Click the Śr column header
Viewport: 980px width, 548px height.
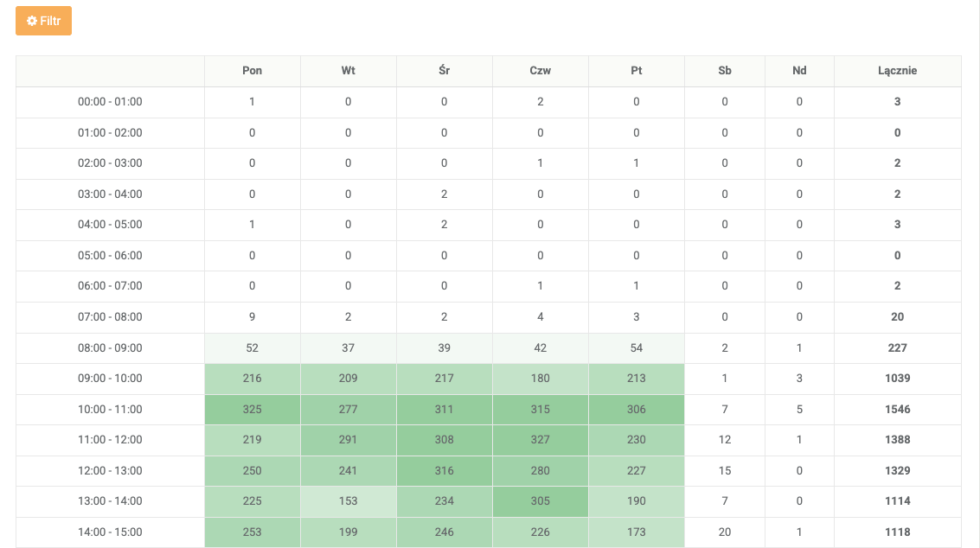445,71
